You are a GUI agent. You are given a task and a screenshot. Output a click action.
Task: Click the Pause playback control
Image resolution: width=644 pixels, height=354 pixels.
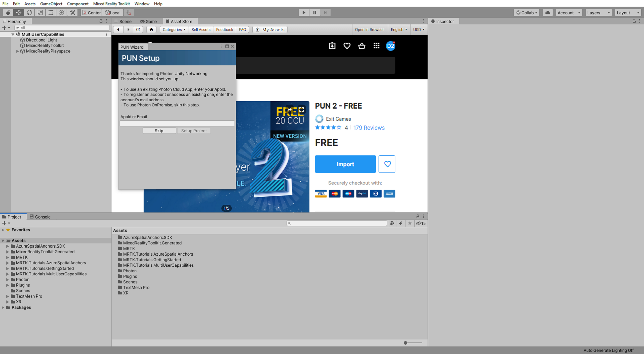(x=315, y=12)
